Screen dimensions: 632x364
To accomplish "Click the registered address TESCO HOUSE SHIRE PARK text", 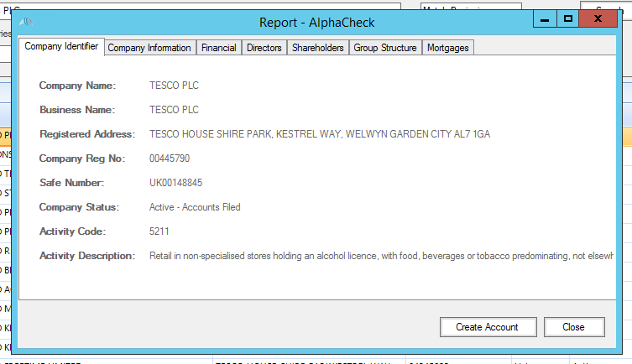I will (320, 134).
